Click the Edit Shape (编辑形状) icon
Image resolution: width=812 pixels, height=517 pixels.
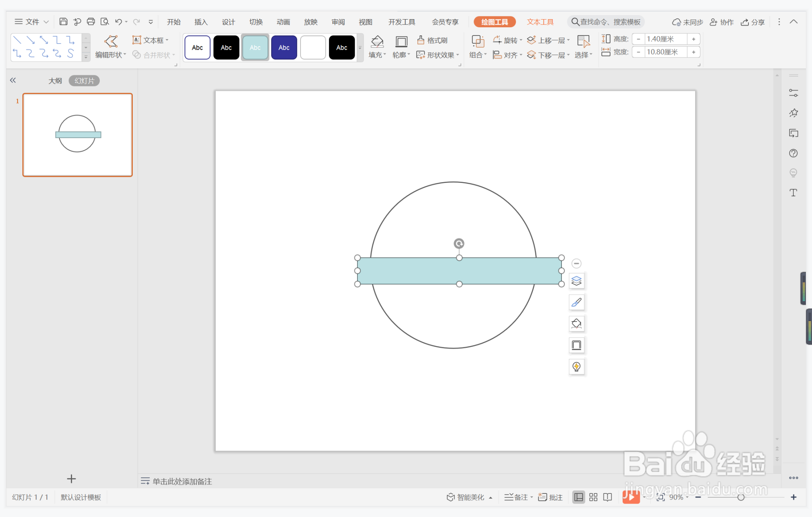tap(111, 41)
